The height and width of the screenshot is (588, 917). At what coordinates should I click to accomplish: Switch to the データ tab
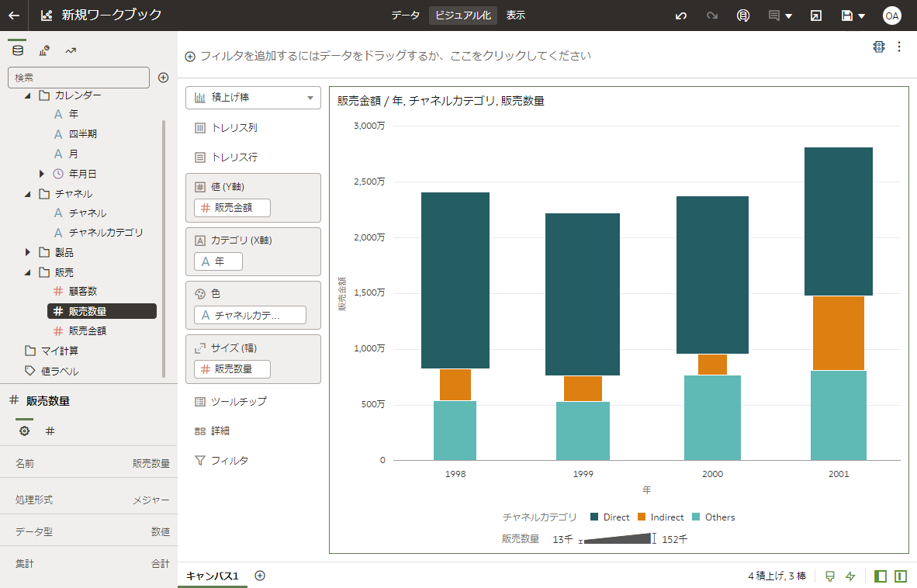(405, 16)
